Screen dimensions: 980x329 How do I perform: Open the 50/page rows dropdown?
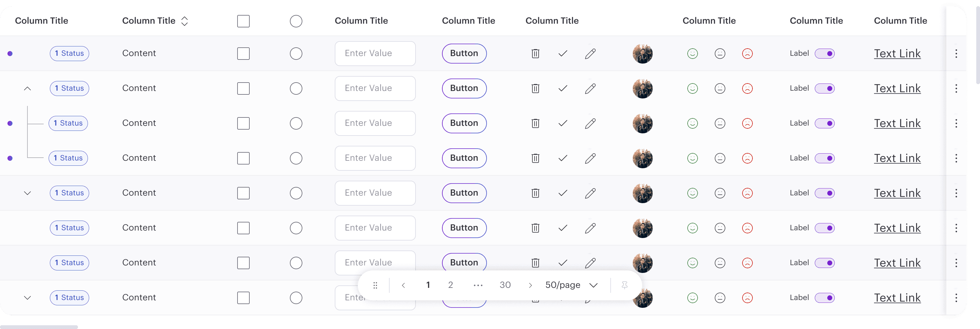571,285
